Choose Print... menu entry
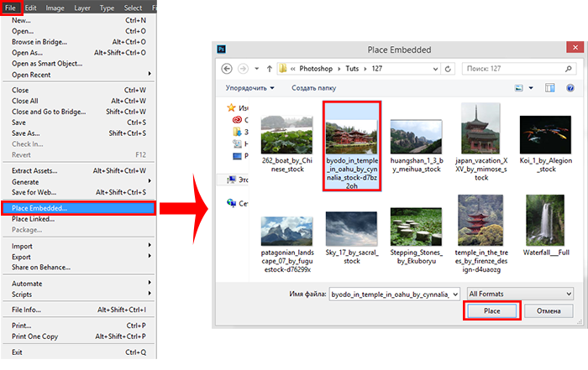This screenshot has height=370, width=588. 78,326
